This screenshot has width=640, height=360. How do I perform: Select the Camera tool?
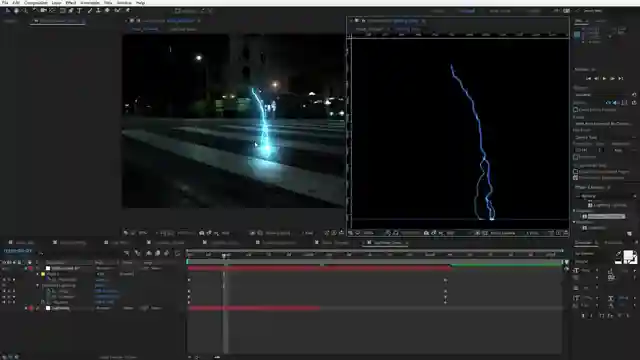[x=43, y=11]
